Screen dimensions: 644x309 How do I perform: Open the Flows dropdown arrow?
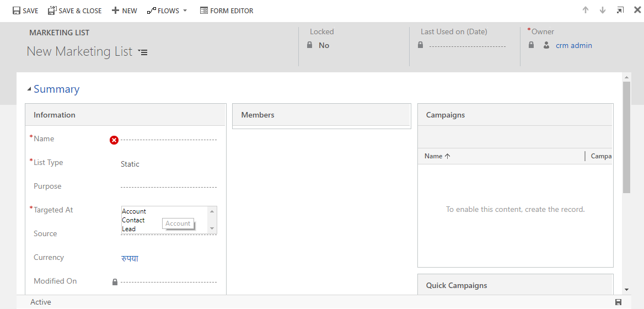tap(185, 10)
